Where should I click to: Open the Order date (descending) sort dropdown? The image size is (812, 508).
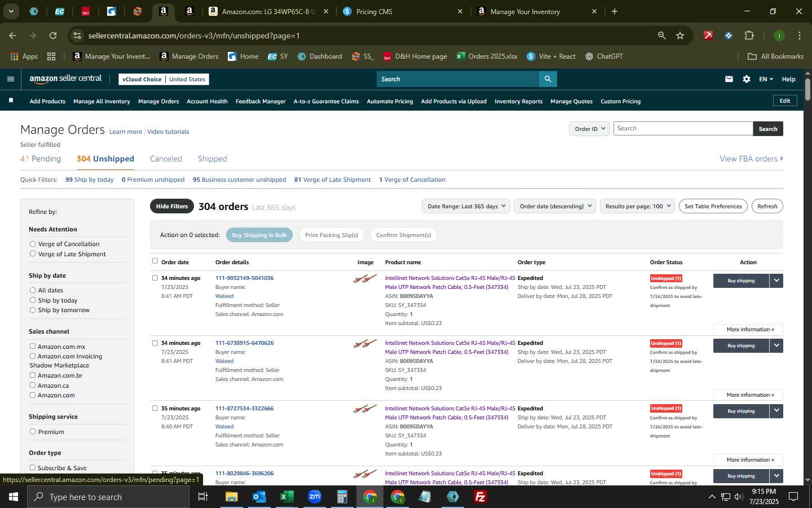click(x=555, y=206)
